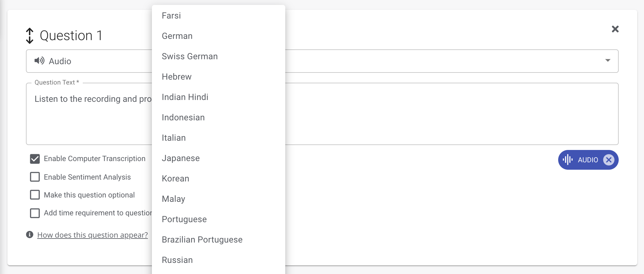Remove the AUDIO attachment with its X
Viewport: 644px width, 274px height.
608,160
